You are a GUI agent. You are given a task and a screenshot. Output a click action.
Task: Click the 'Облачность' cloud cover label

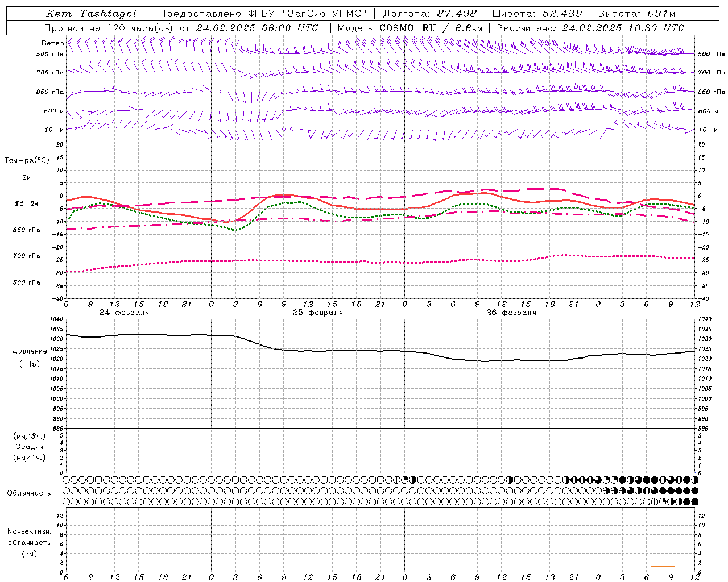[x=29, y=493]
